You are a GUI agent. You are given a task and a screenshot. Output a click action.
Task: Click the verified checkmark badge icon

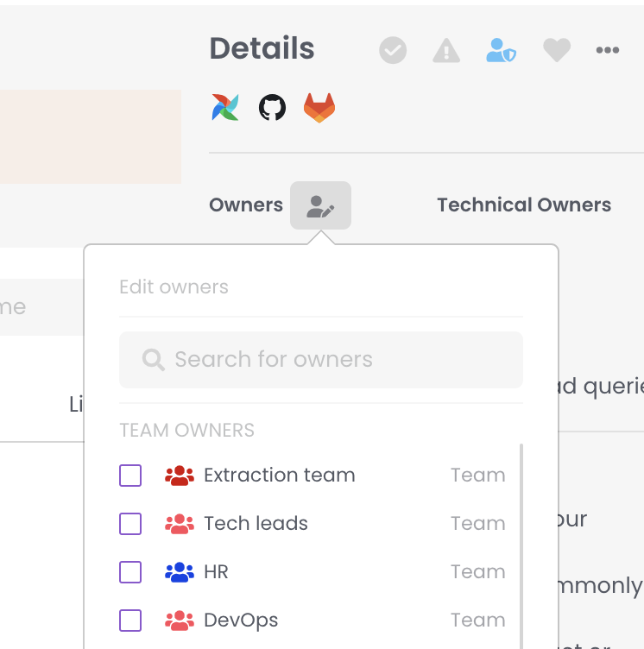pos(393,51)
